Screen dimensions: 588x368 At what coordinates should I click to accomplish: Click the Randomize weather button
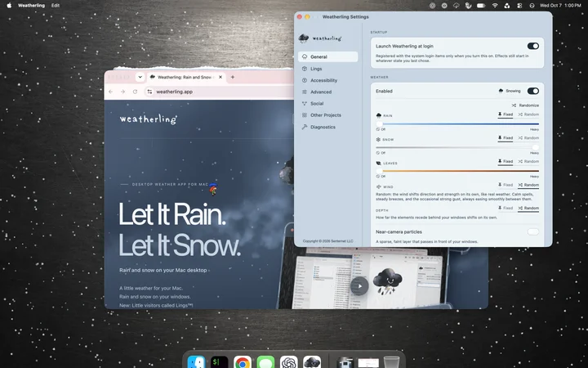click(525, 105)
